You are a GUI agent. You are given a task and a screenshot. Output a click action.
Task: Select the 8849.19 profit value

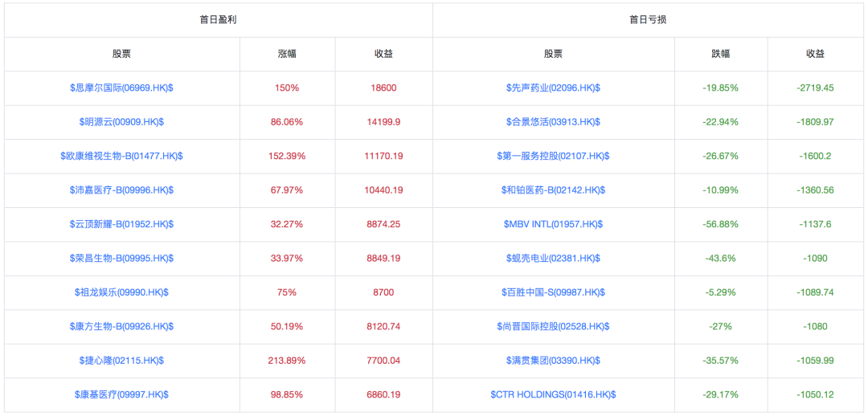point(383,258)
